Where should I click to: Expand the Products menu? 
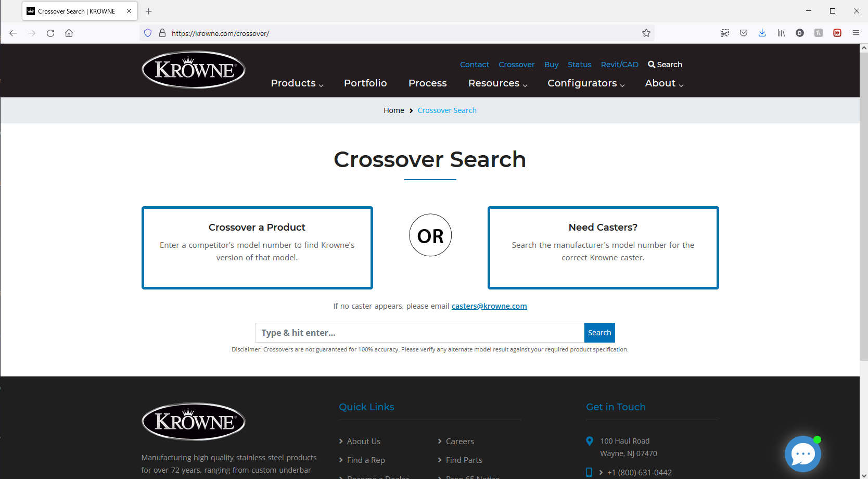[x=297, y=83]
